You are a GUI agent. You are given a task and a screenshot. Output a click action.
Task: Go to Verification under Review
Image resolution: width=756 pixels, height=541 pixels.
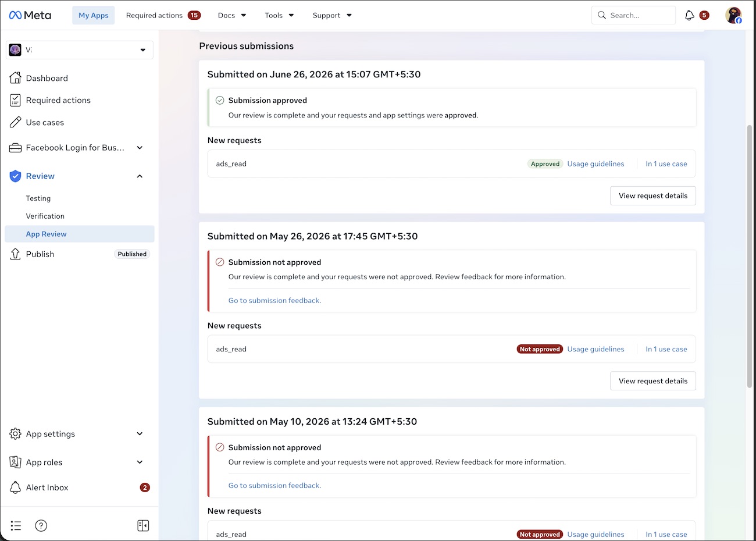45,216
